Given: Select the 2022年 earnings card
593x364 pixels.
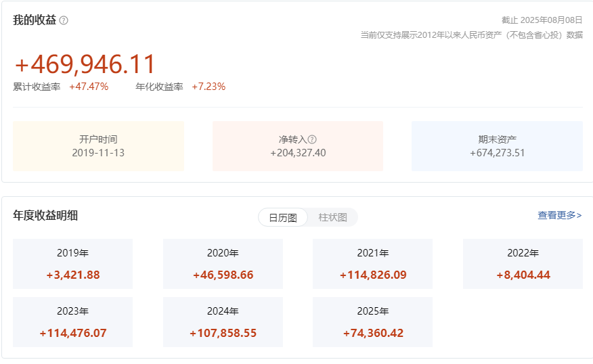Looking at the screenshot, I should (523, 264).
